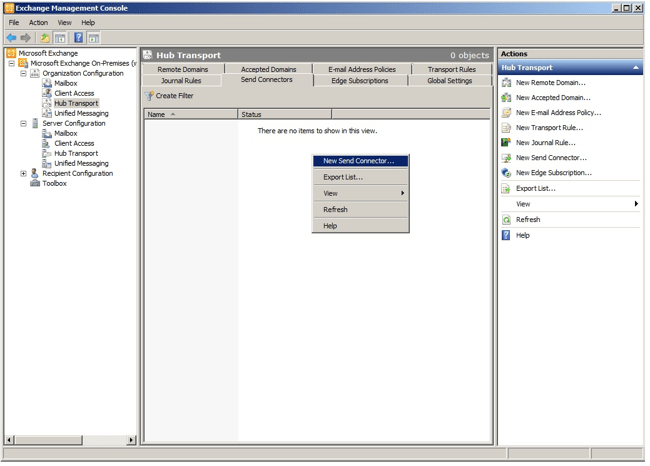Image resolution: width=650 pixels, height=466 pixels.
Task: Click the Create Filter funnel icon
Action: tap(149, 96)
